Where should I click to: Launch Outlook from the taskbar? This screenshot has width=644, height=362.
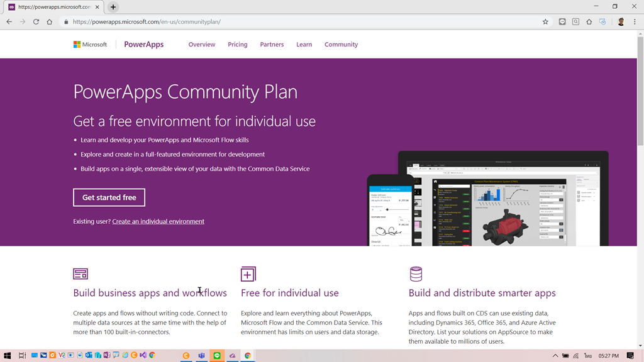click(x=89, y=355)
